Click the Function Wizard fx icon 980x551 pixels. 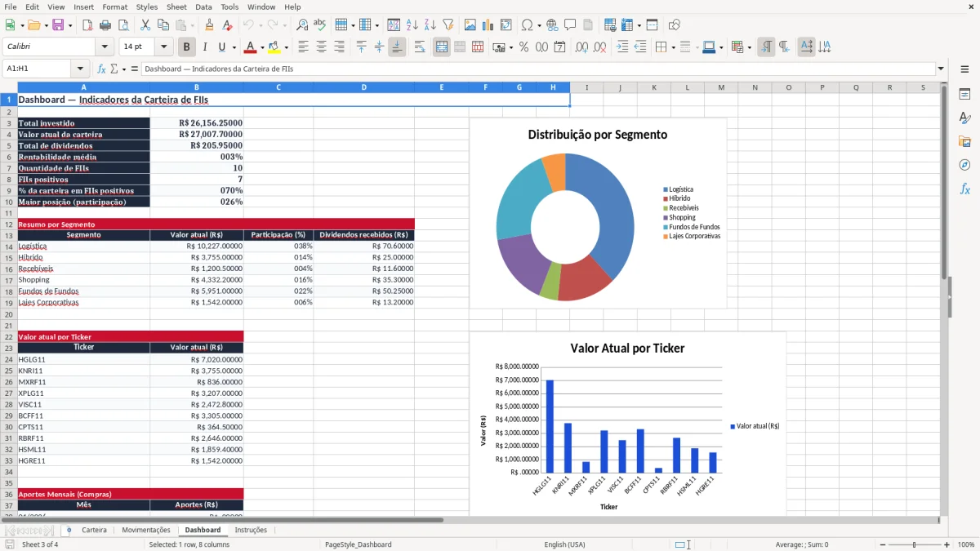102,69
